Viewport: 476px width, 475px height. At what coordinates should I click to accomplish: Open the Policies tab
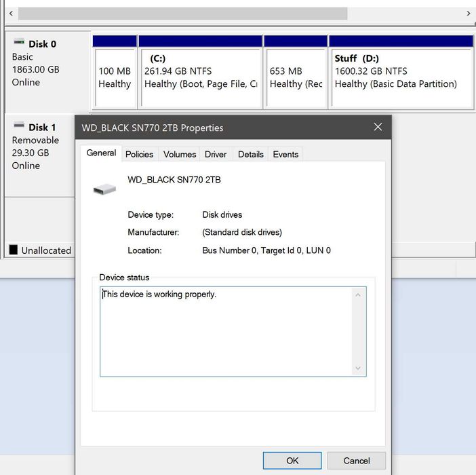pos(139,154)
